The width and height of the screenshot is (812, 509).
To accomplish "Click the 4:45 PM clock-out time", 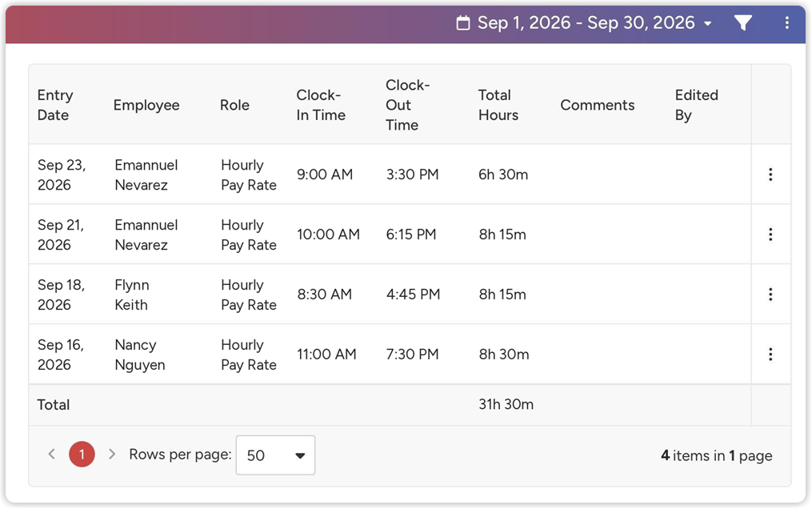I will 414,295.
